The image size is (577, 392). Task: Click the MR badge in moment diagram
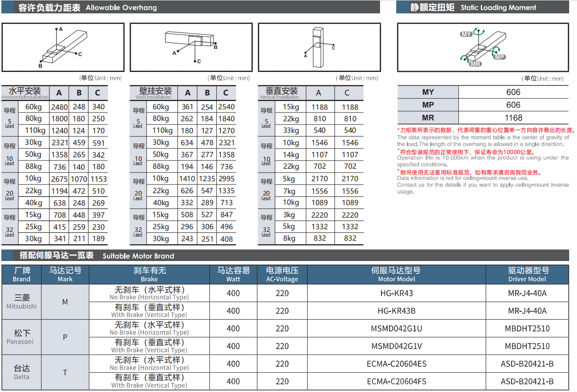point(475,64)
